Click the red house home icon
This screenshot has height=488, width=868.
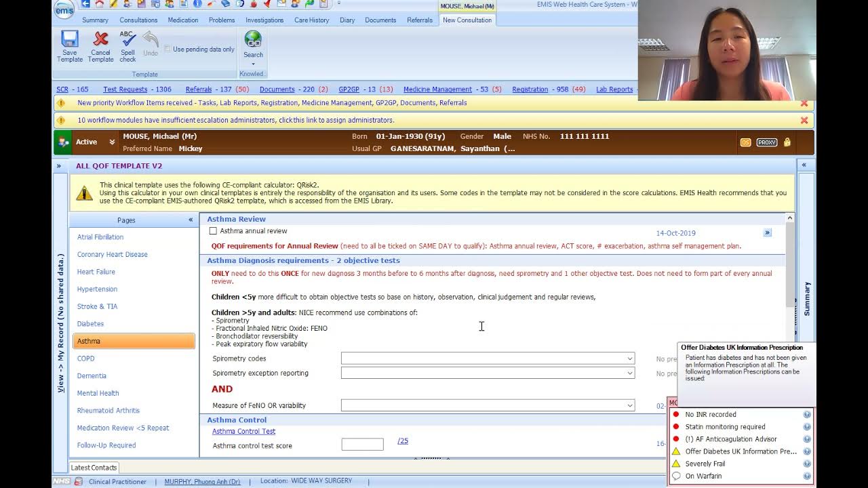click(100, 4)
